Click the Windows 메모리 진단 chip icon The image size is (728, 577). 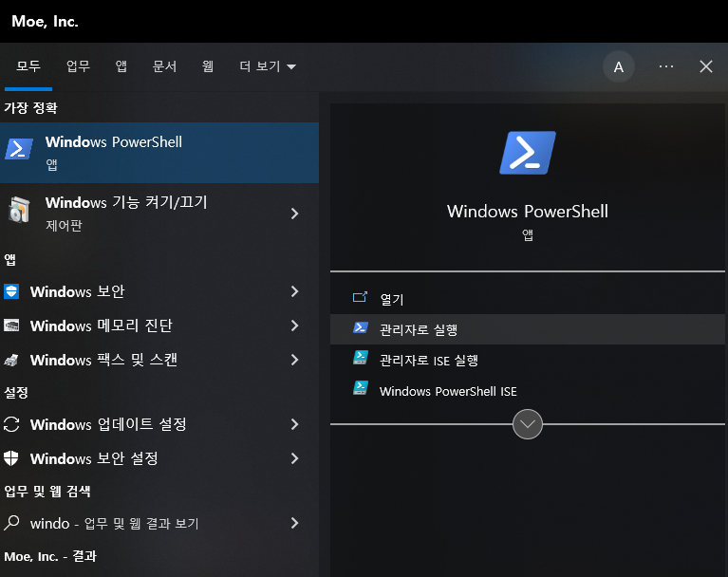point(11,326)
